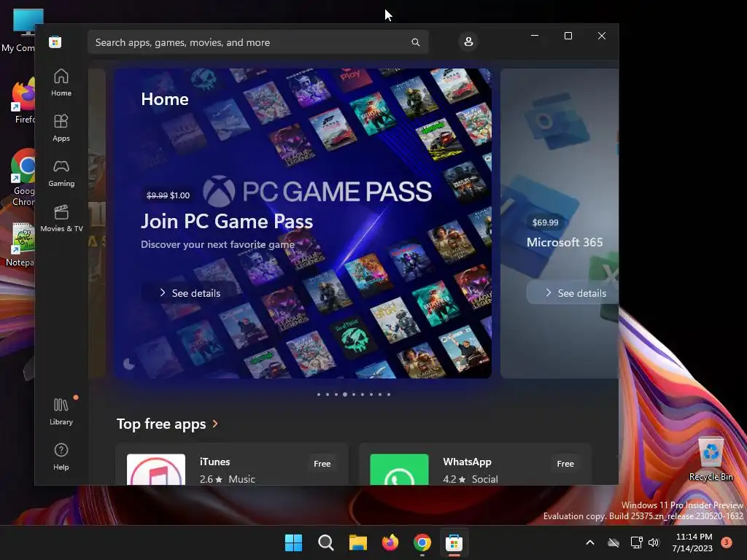Minimize the Microsoft Store window
Viewport: 747px width, 560px height.
click(x=535, y=36)
